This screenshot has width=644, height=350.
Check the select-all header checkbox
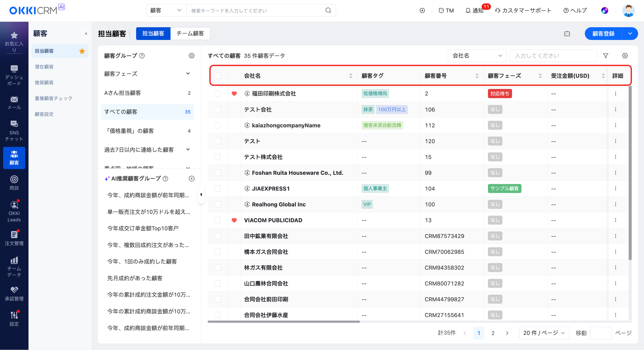click(217, 76)
